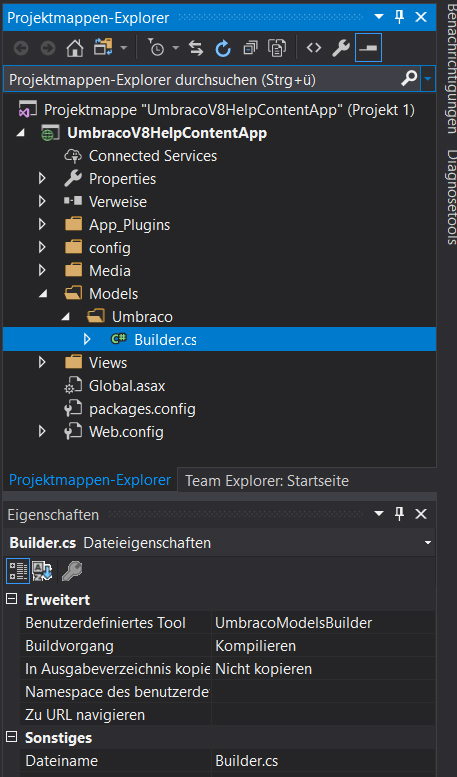Open the Diagnosetools side tab

pyautogui.click(x=451, y=197)
